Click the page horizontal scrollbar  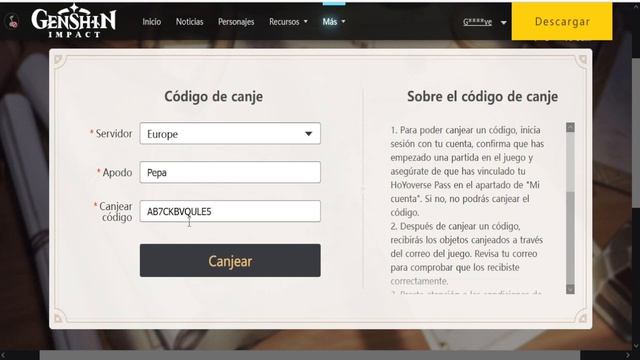click(310, 355)
